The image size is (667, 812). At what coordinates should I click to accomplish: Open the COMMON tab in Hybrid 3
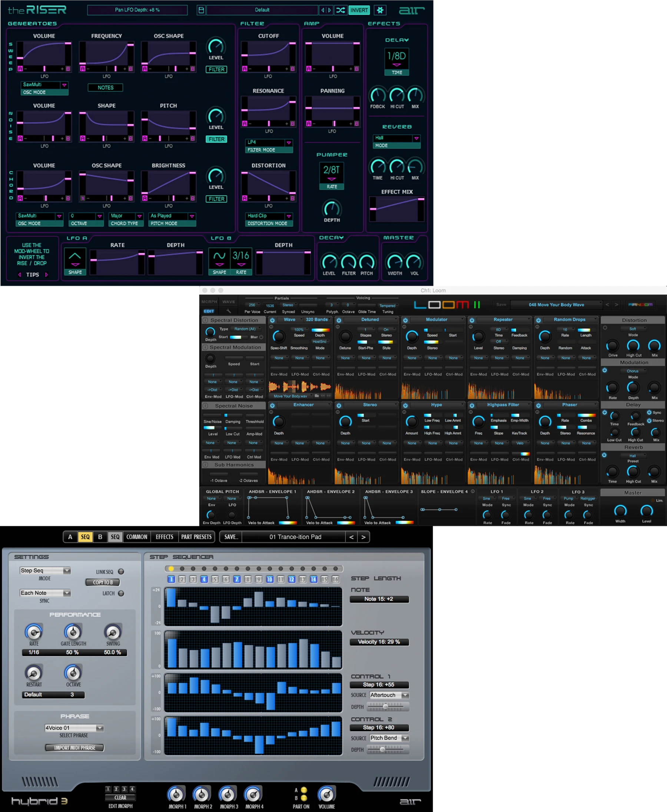coord(137,537)
